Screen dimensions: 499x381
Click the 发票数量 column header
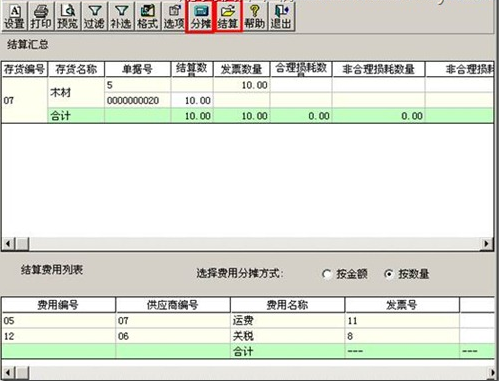pyautogui.click(x=242, y=69)
